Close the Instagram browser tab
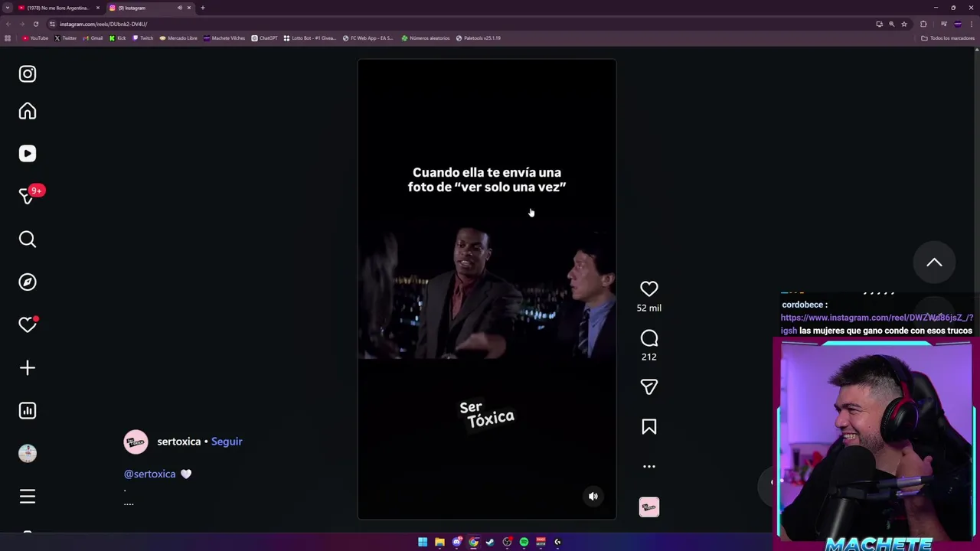This screenshot has height=551, width=980. 188,8
